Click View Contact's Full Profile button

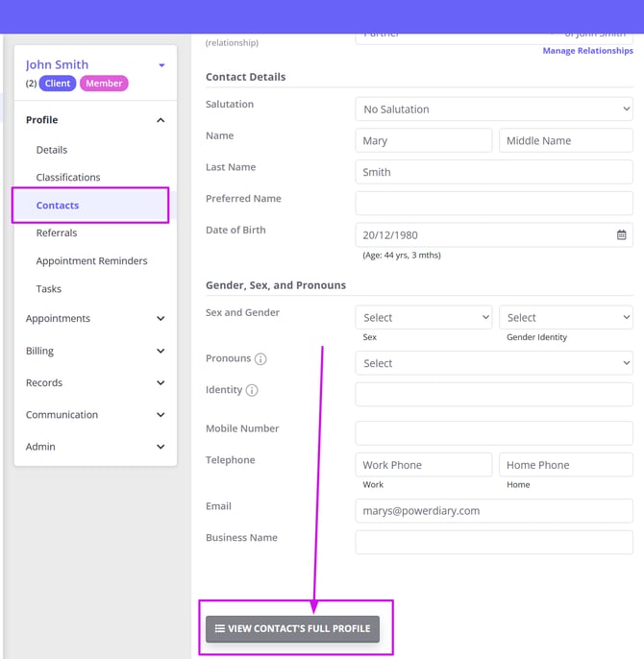[293, 629]
